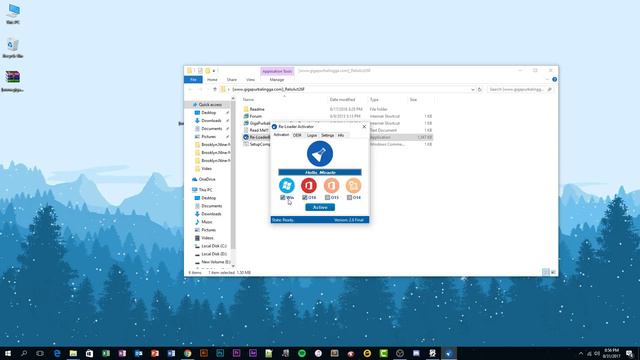The height and width of the screenshot is (360, 640).
Task: Open the Home ribbon tab
Action: pos(212,80)
